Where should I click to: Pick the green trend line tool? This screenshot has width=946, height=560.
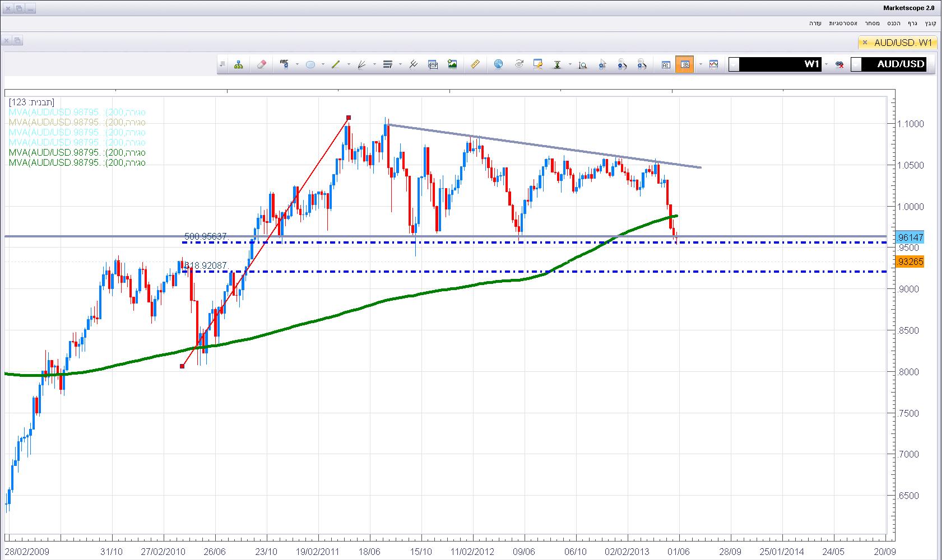(336, 64)
